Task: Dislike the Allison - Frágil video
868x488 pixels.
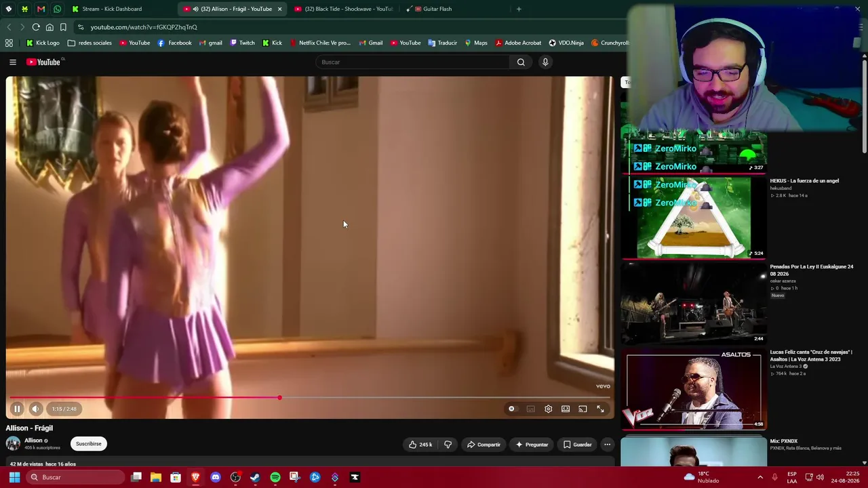Action: pos(448,445)
